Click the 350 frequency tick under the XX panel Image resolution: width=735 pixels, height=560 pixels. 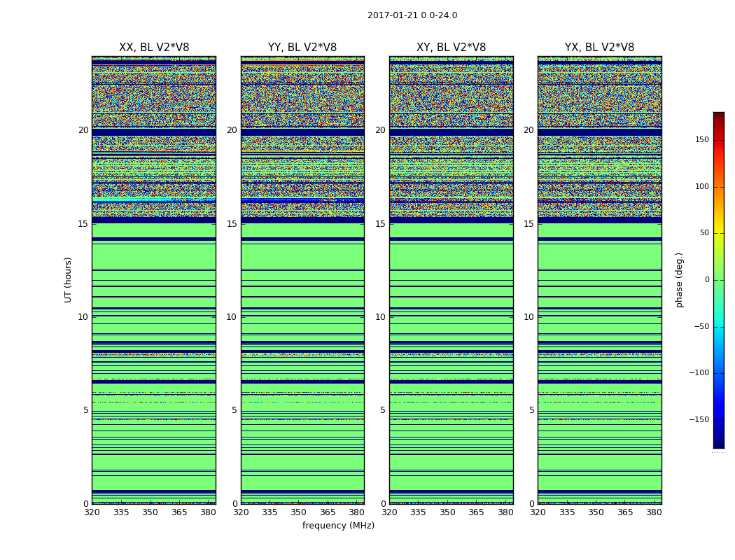(x=150, y=512)
